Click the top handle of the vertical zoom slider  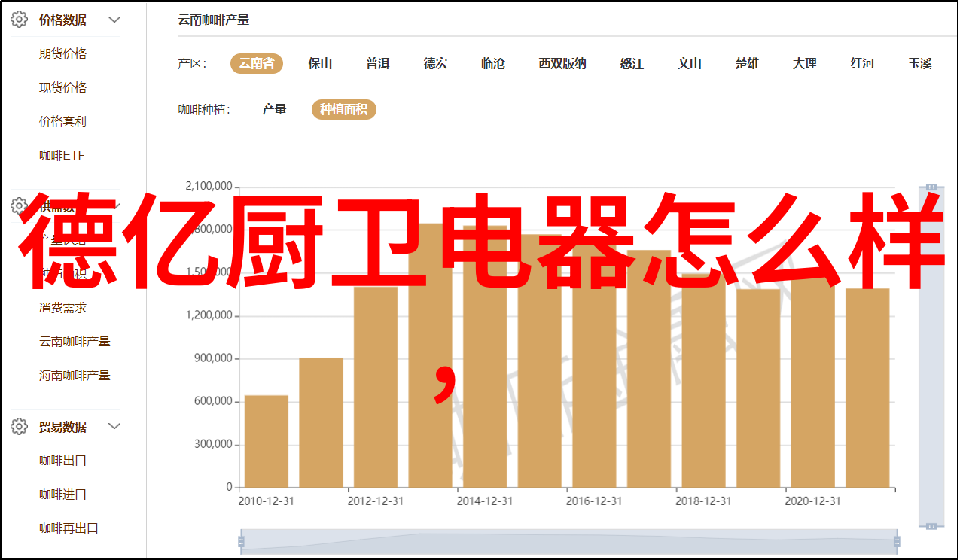click(x=931, y=187)
